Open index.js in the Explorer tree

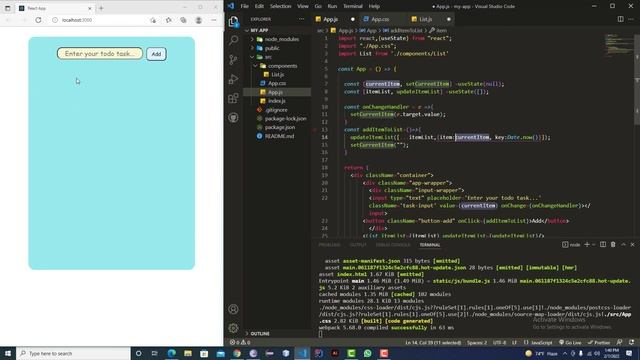[x=277, y=101]
